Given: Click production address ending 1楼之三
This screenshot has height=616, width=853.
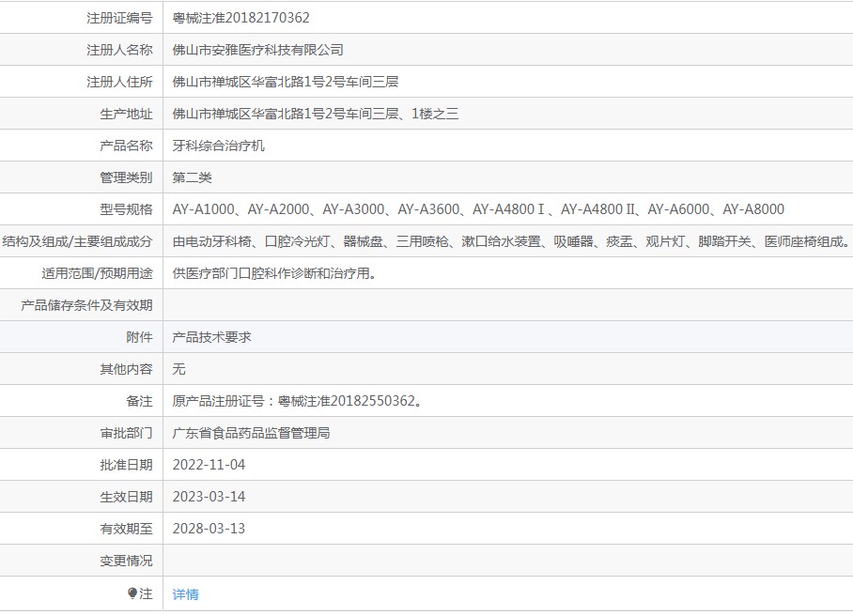Looking at the screenshot, I should (316, 114).
